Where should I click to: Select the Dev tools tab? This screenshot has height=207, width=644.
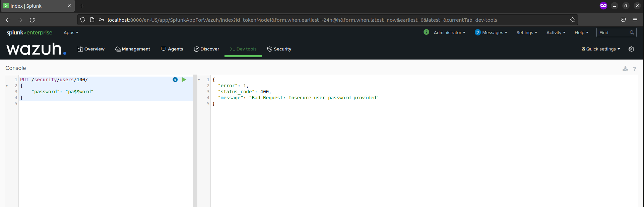243,49
